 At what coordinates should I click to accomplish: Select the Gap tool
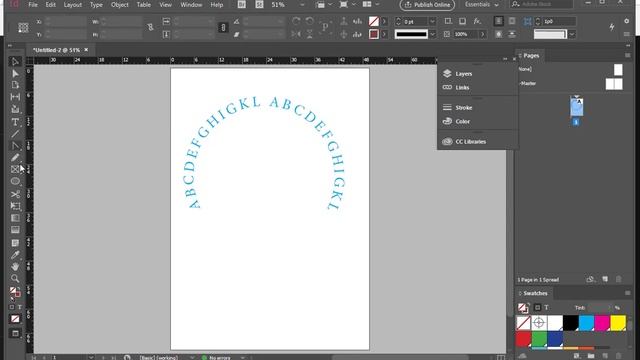click(x=15, y=97)
